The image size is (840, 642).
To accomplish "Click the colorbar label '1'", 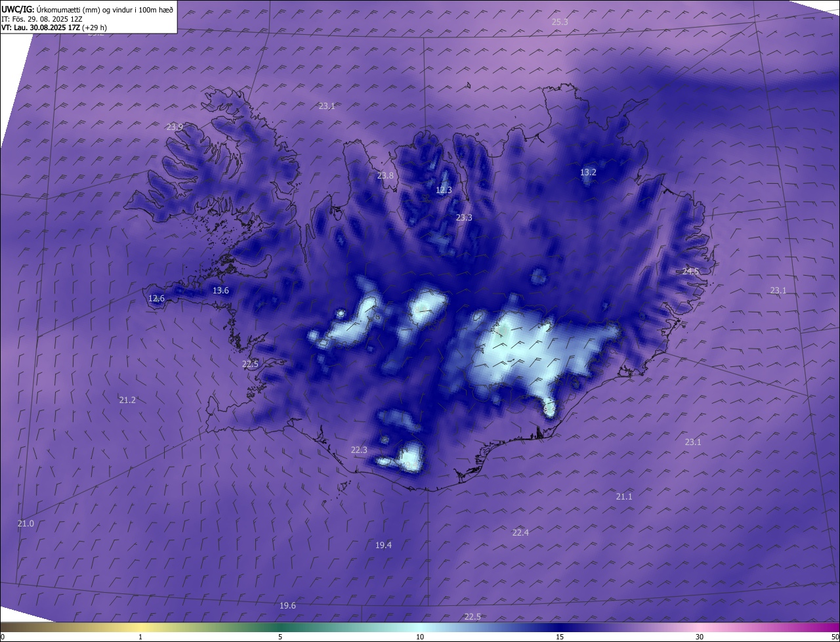I will (x=140, y=637).
